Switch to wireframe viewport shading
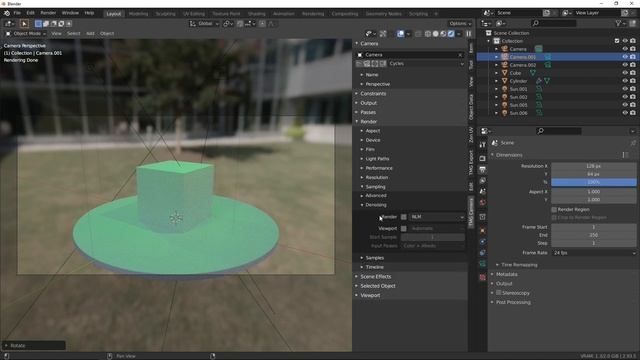Viewport: 640px width, 360px height. click(428, 34)
